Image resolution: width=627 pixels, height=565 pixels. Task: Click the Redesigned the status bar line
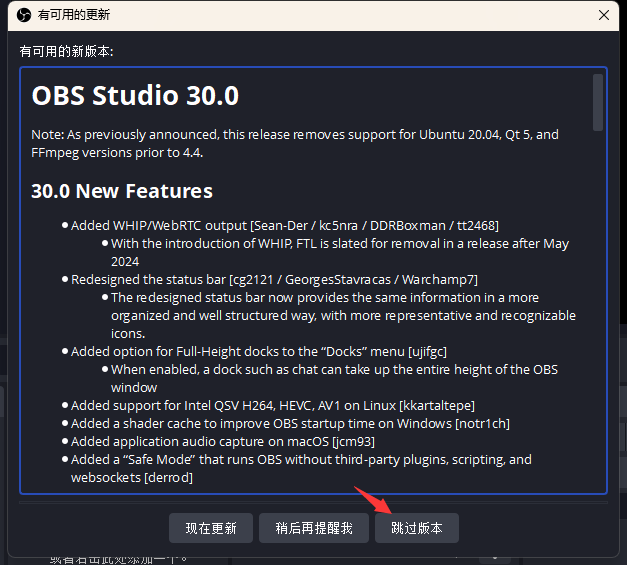pos(274,280)
